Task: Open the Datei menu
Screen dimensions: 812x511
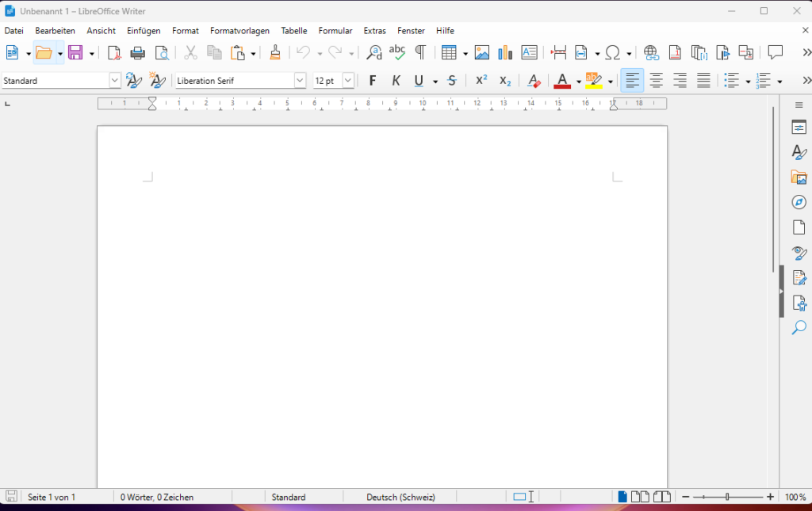Action: (14, 31)
